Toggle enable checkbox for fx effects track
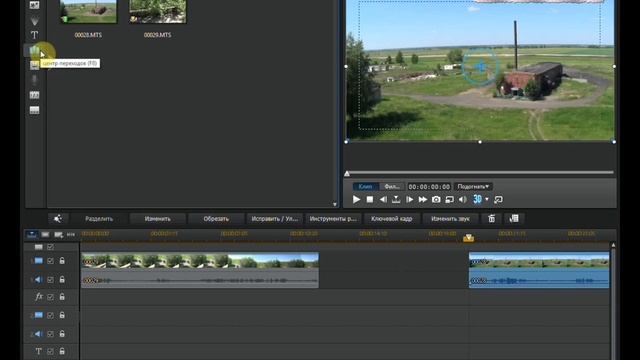640x360 pixels. pos(50,297)
